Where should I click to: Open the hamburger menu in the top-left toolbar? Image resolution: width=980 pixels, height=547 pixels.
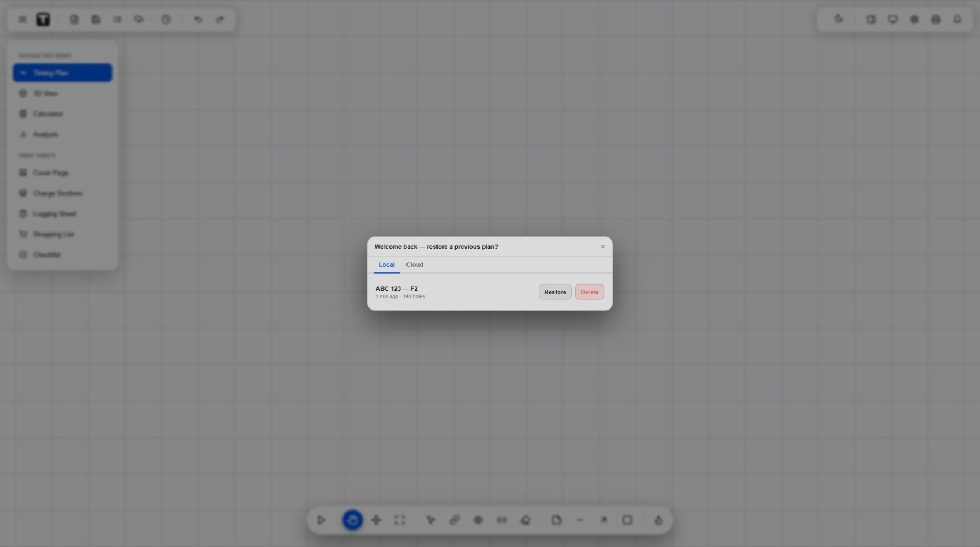coord(22,20)
